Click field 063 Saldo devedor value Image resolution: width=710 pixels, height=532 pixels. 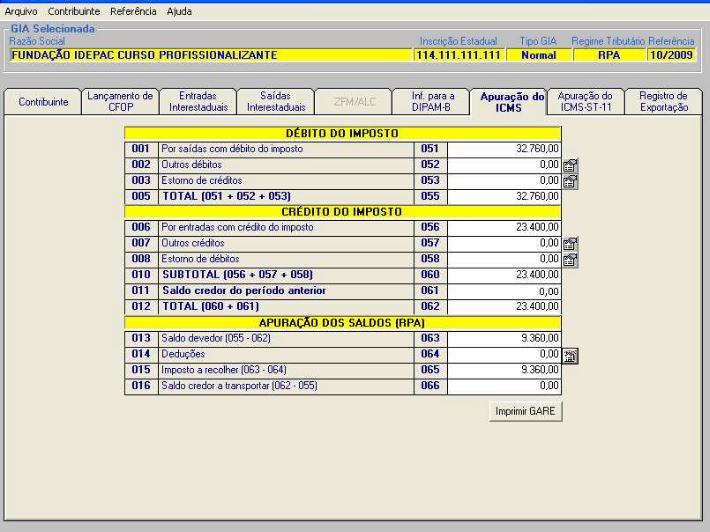504,338
